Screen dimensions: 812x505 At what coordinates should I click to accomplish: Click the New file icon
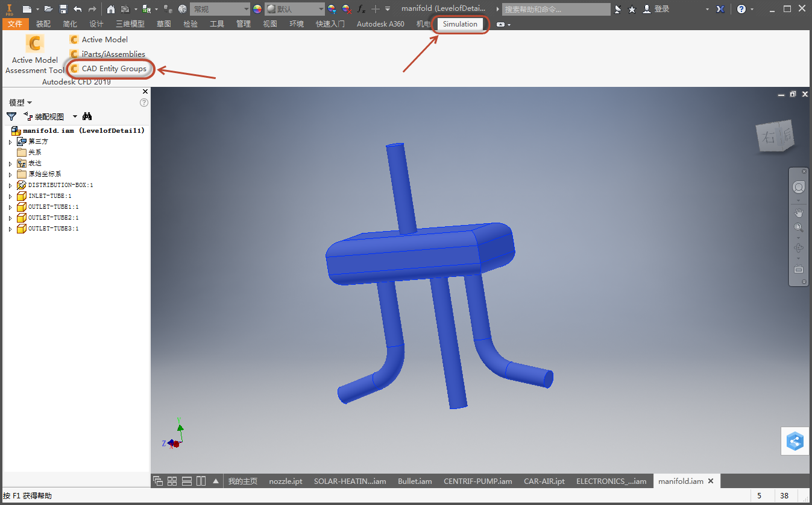click(x=27, y=9)
